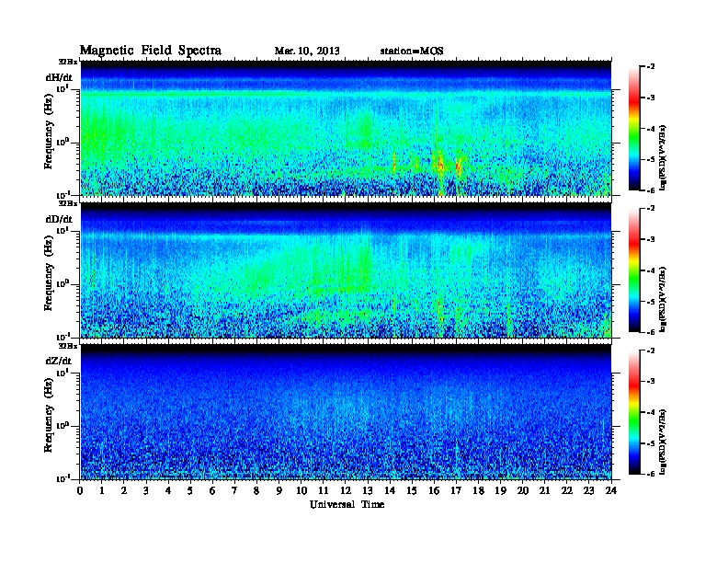Select the dH/dt panel label
728x563 pixels.
point(59,77)
